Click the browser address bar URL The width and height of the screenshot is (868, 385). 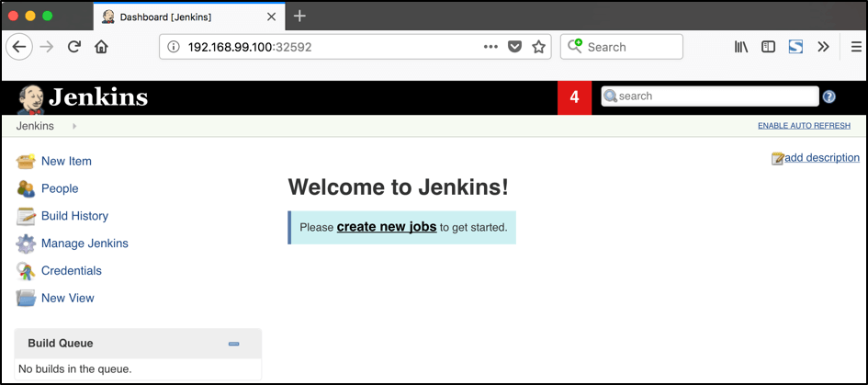250,47
